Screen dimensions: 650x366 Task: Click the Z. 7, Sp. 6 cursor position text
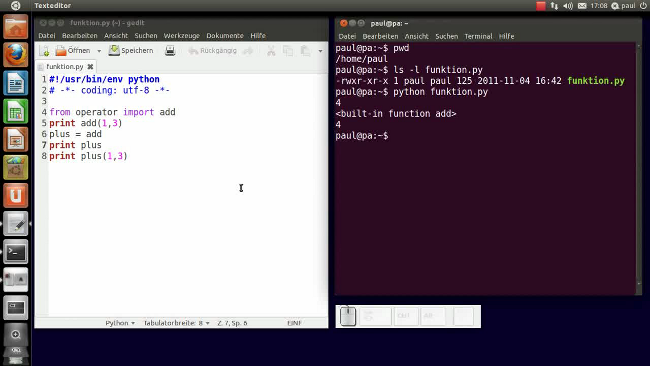click(232, 323)
